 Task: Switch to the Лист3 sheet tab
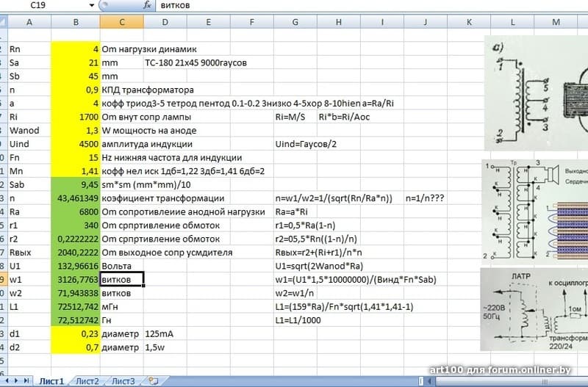(x=123, y=381)
